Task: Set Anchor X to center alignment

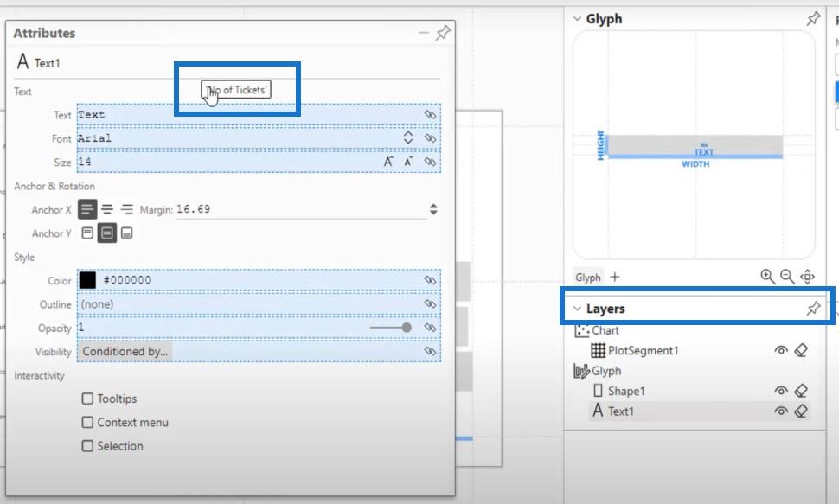Action: (x=107, y=209)
